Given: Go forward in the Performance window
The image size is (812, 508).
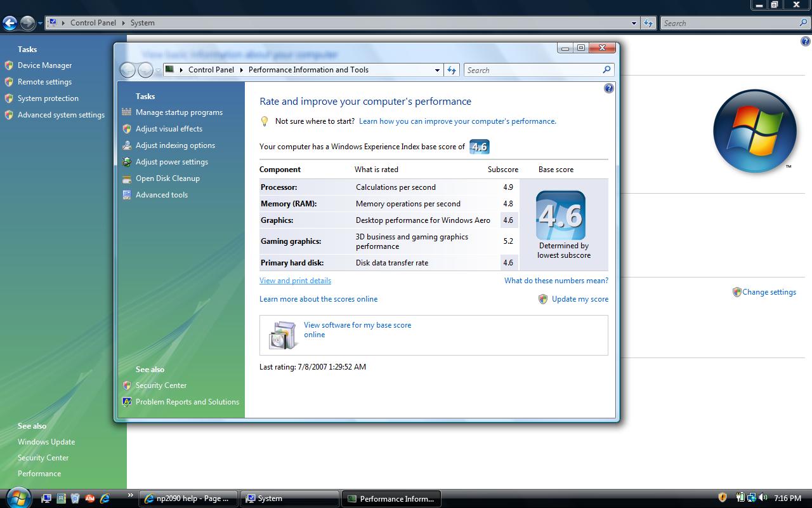Looking at the screenshot, I should click(x=145, y=70).
